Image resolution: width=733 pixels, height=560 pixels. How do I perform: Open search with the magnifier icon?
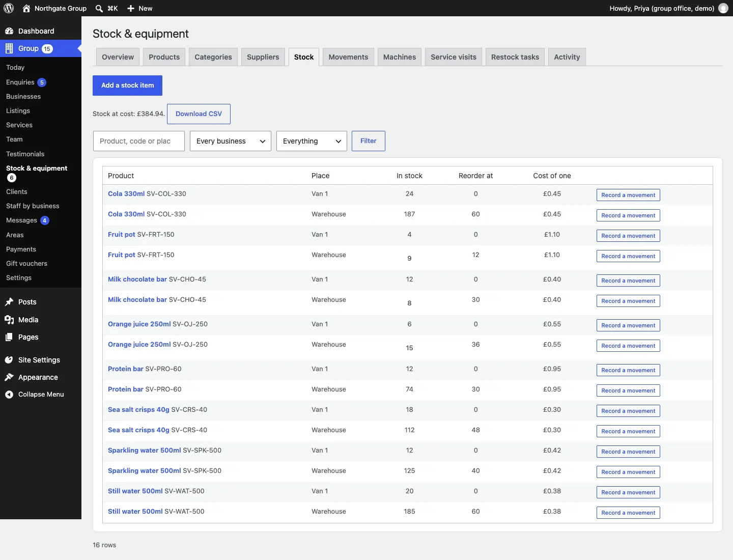99,8
